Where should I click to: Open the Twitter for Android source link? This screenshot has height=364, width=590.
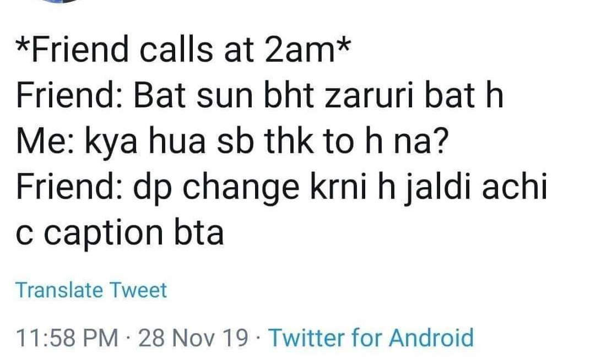pos(371,336)
